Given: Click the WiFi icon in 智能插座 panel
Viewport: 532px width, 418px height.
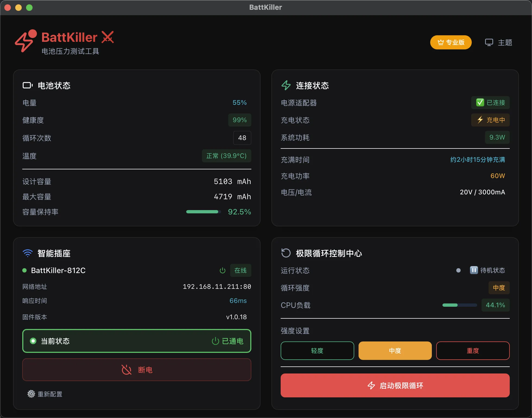Looking at the screenshot, I should pyautogui.click(x=27, y=253).
